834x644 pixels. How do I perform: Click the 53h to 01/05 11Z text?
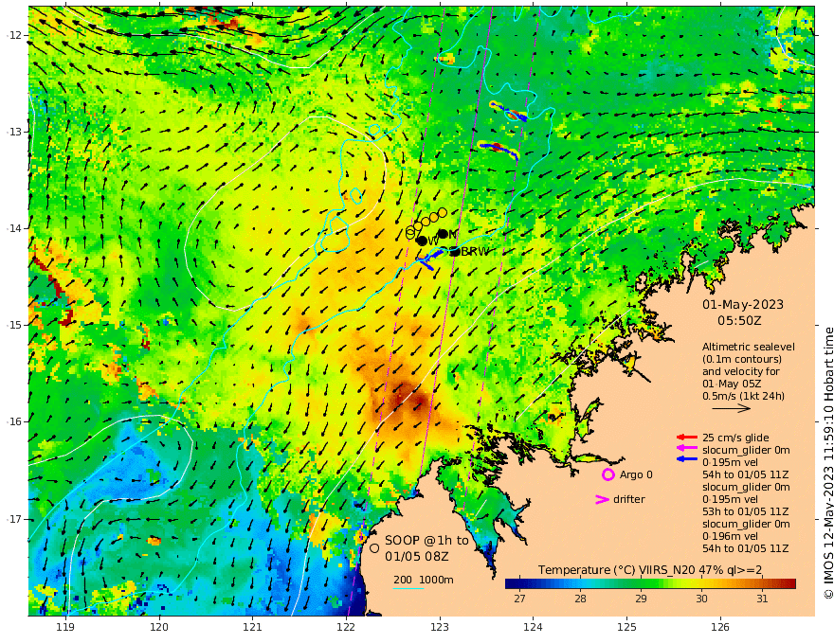click(745, 511)
